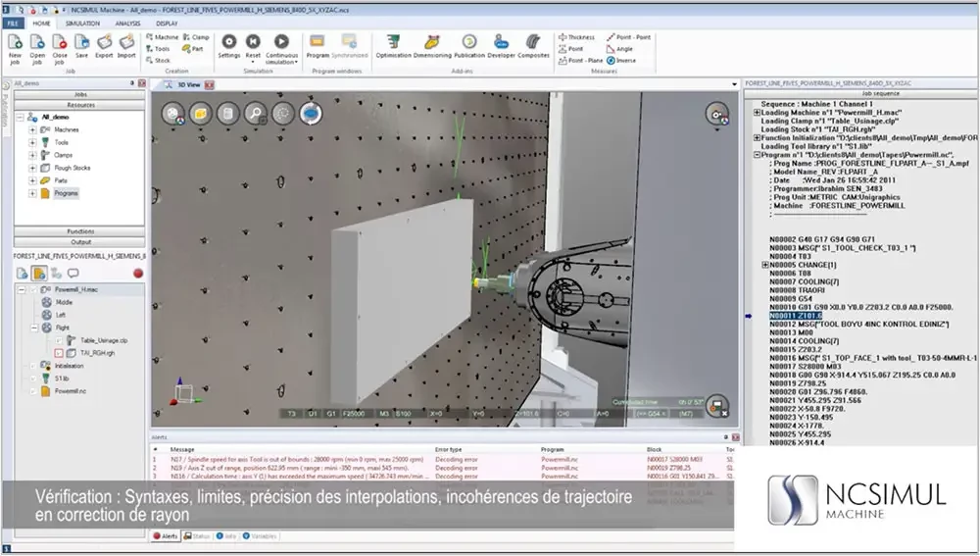Expand the Tools resource node

click(x=32, y=142)
